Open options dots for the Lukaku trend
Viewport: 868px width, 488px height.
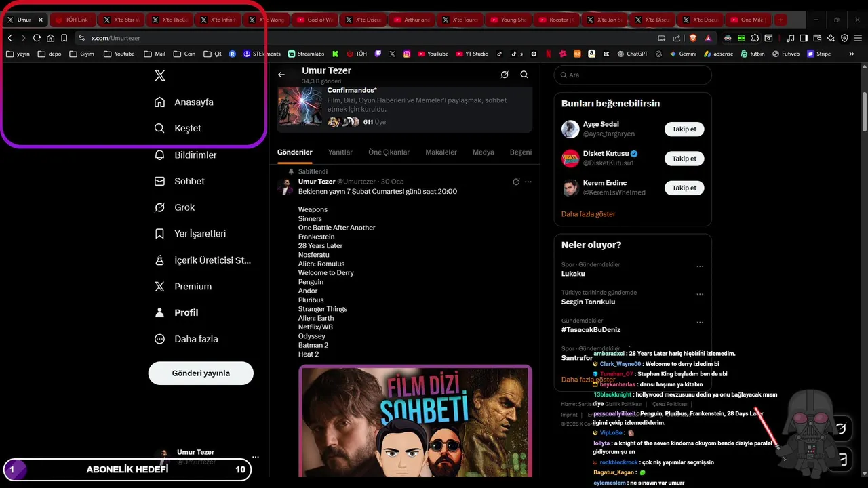(x=700, y=266)
